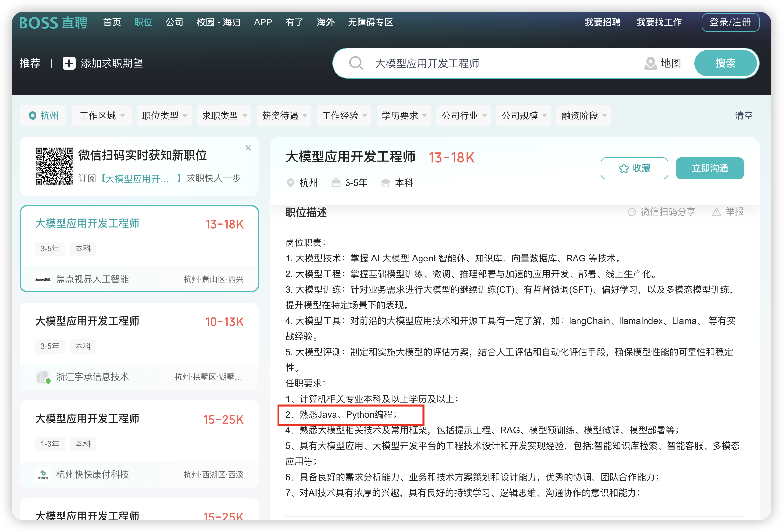Viewport: 783px width, 532px height.
Task: Open the 校园·海归 nav item
Action: [219, 22]
